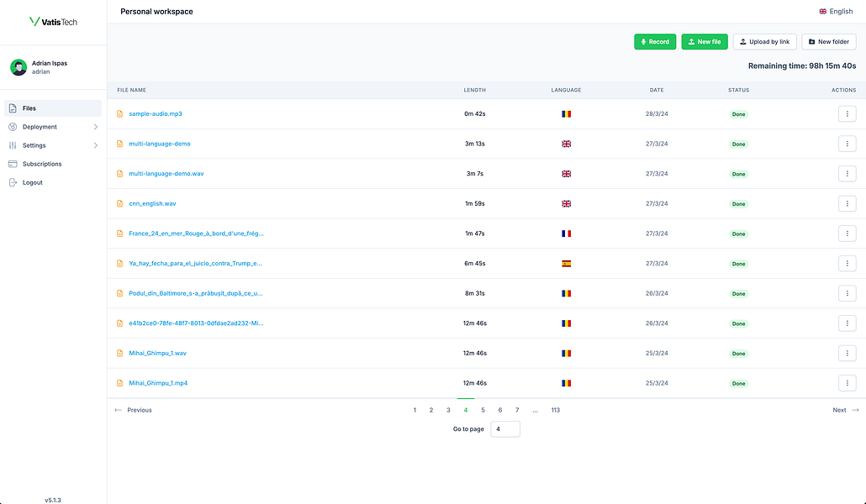Jump to page 1
Image resolution: width=866 pixels, height=504 pixels.
(415, 410)
